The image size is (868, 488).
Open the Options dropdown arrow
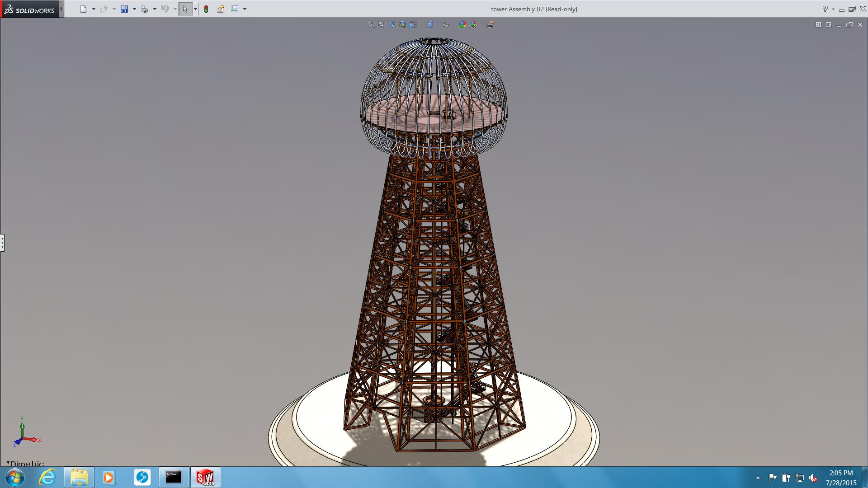click(245, 9)
